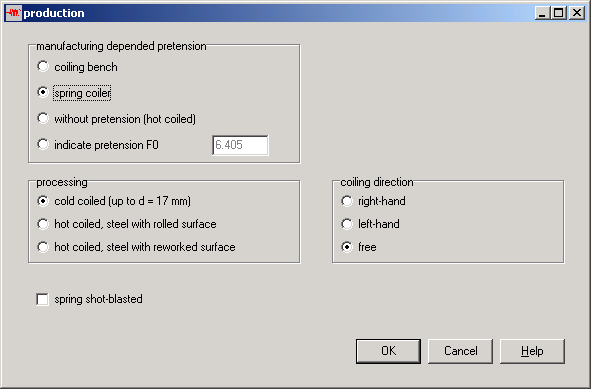Minimize the production dialog window
Viewport: 591px width, 389px height.
(543, 13)
